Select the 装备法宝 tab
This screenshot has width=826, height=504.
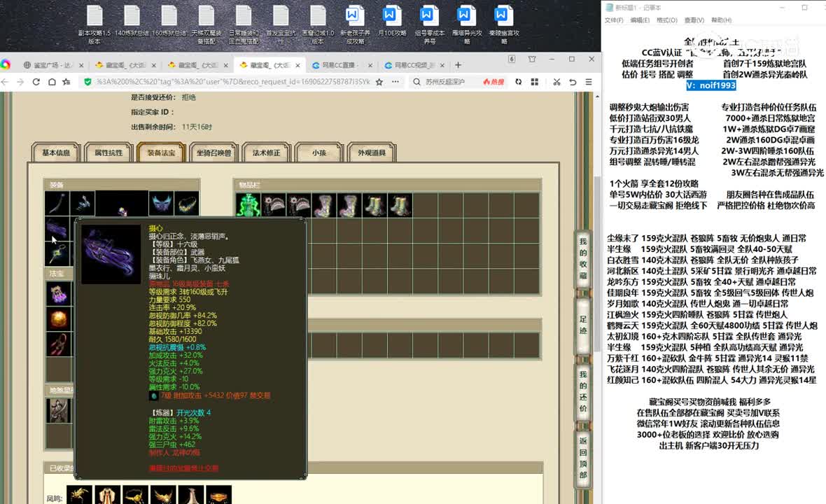161,153
